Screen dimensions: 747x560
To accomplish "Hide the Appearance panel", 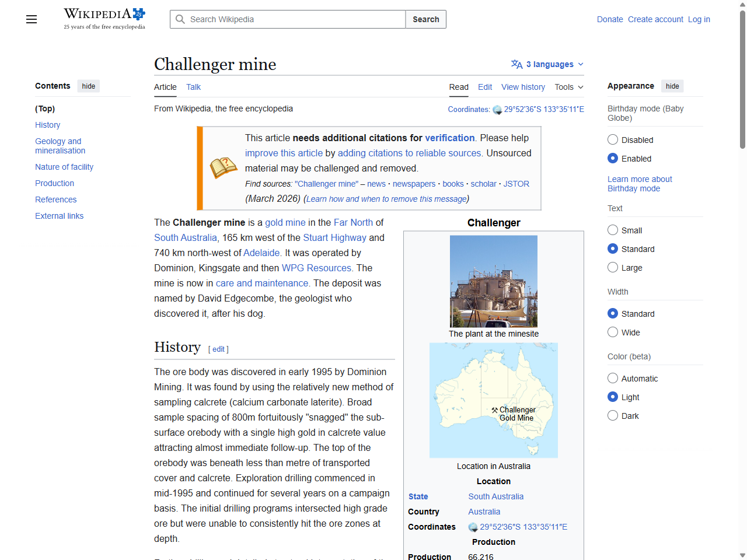I will click(672, 86).
